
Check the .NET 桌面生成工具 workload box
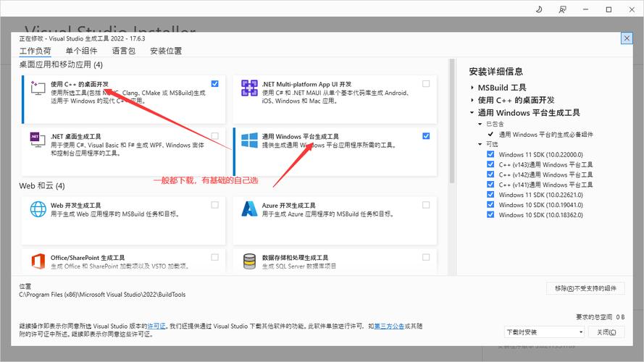coord(215,136)
